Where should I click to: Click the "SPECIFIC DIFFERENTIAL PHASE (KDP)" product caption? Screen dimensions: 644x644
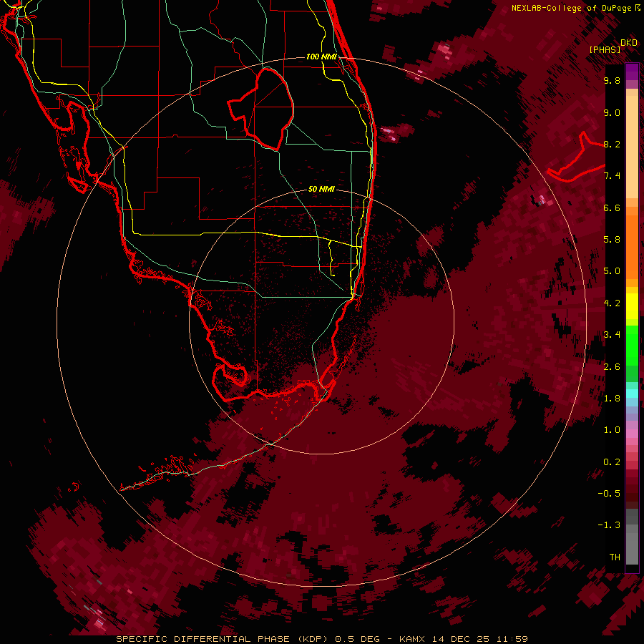pyautogui.click(x=223, y=639)
